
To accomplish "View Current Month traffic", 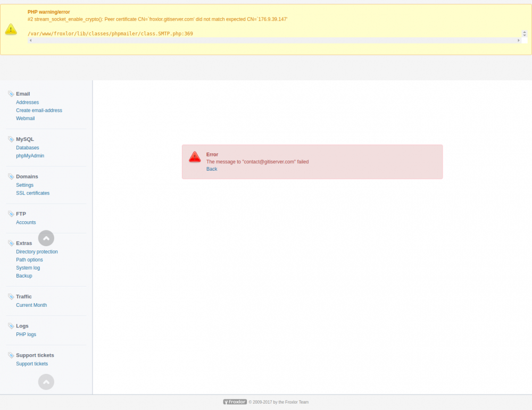I will pos(31,305).
